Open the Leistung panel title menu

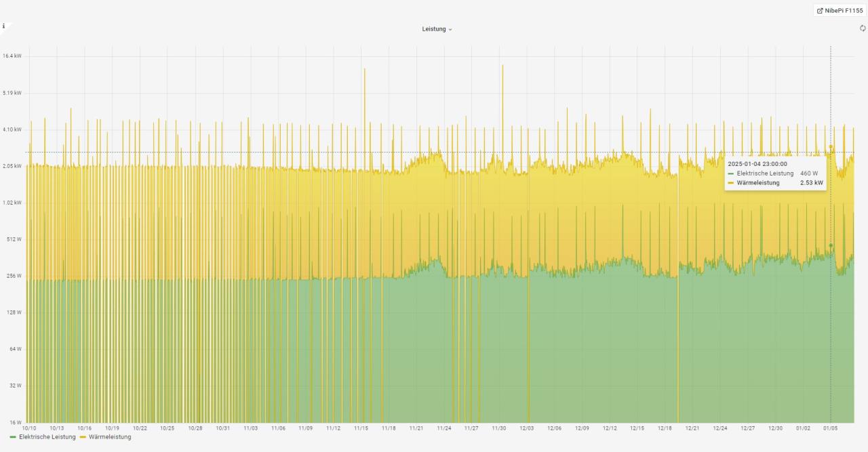[x=434, y=29]
